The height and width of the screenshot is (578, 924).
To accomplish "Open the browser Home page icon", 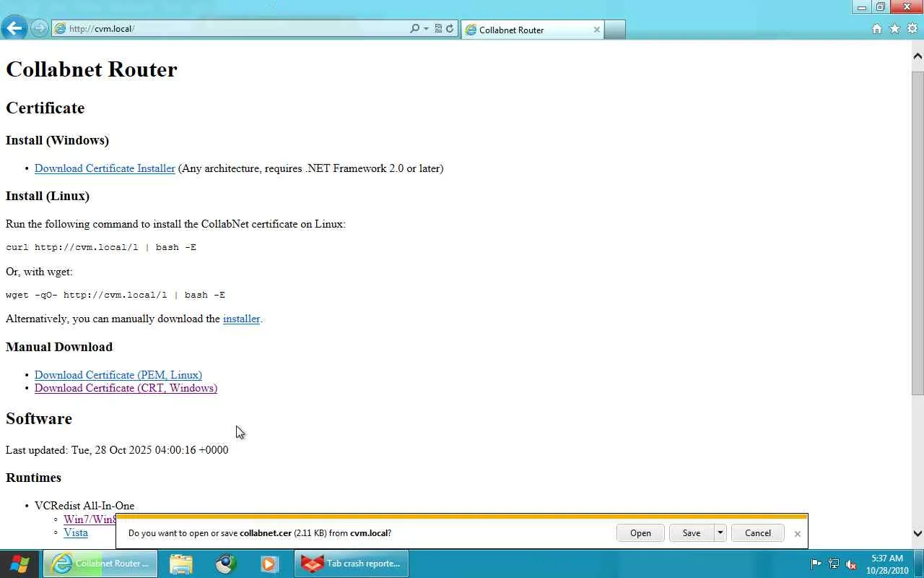I will pos(876,29).
